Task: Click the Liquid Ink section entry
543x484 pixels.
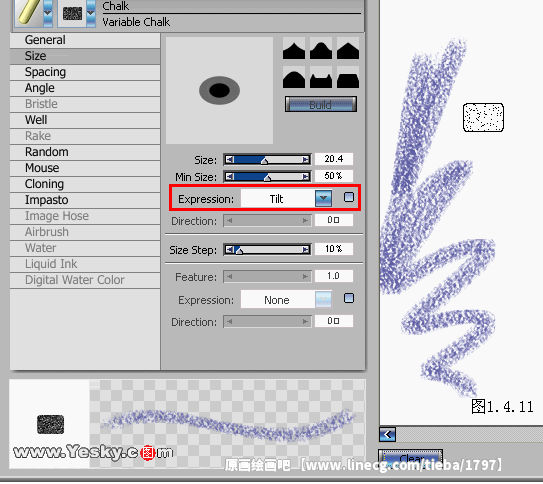Action: 85,264
